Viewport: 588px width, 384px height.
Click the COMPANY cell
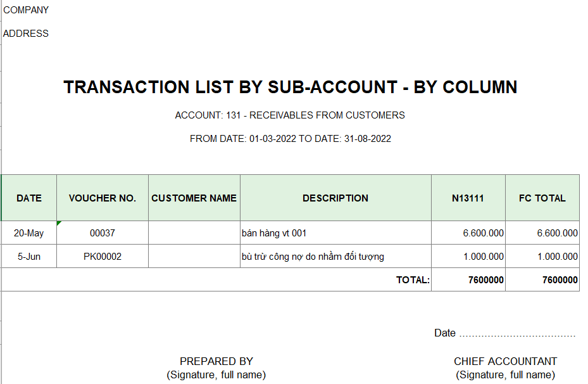click(x=26, y=10)
